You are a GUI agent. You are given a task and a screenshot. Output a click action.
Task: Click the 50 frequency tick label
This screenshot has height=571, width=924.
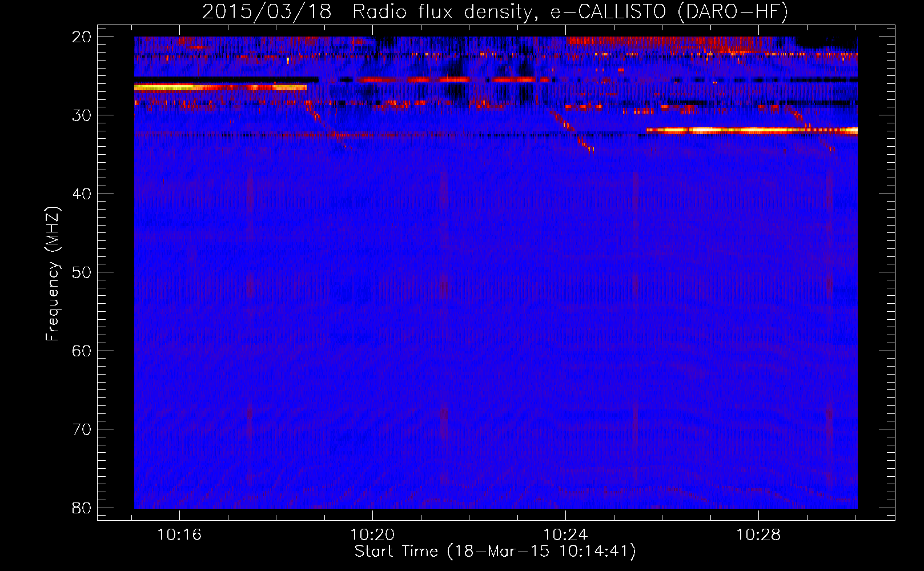pos(82,272)
